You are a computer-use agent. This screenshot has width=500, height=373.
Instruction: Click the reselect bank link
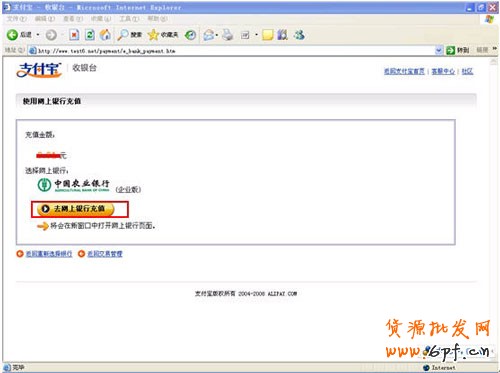[49, 254]
